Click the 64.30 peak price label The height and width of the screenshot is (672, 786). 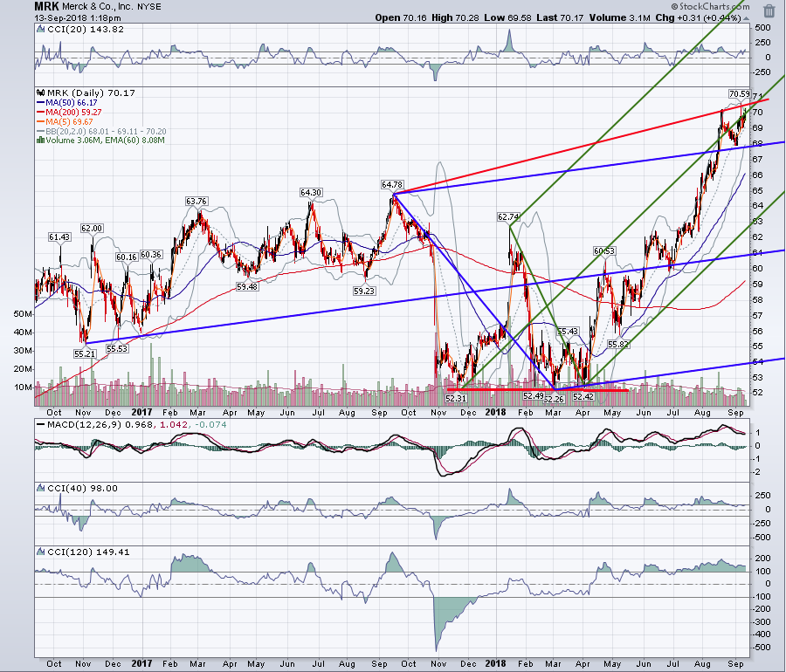point(311,192)
